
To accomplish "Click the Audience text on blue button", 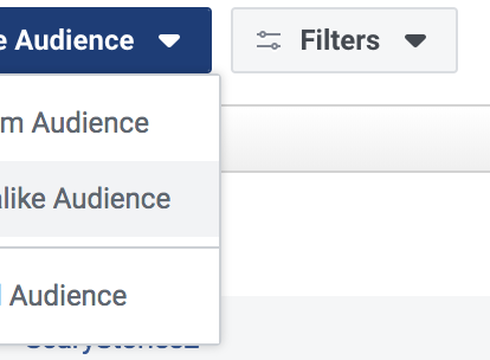I will click(x=74, y=40).
